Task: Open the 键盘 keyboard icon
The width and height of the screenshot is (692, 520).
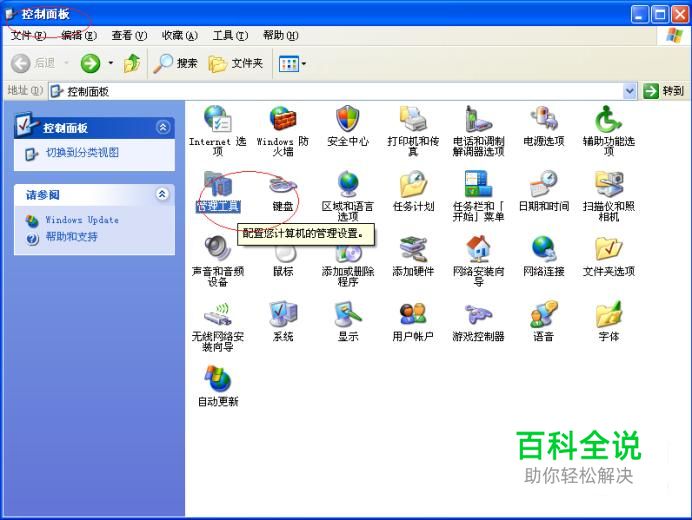Action: coord(283,184)
